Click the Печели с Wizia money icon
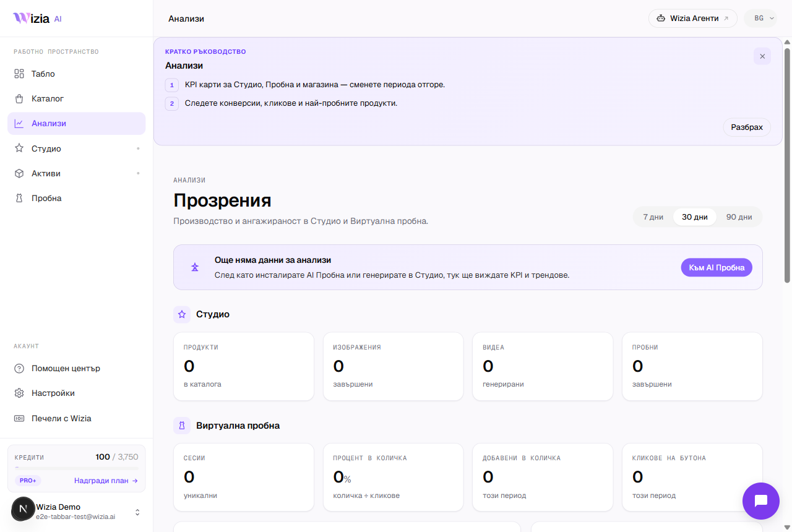The height and width of the screenshot is (532, 792). [19, 418]
